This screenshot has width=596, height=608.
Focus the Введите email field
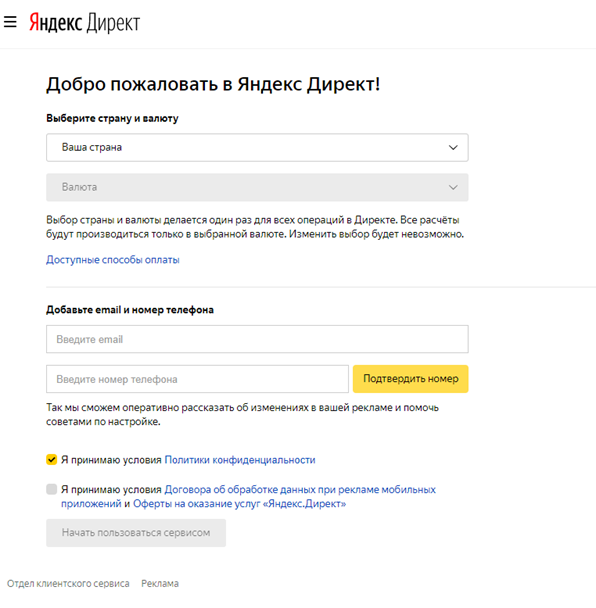(x=257, y=339)
